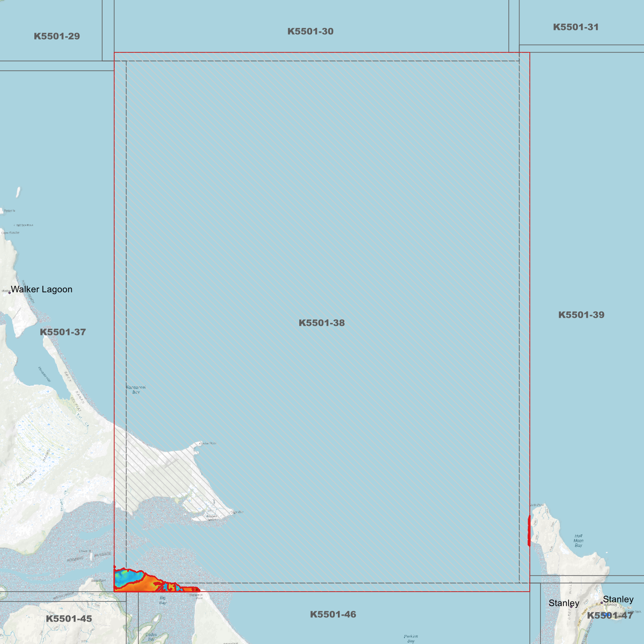Click the Robbins Passage label
644x644 pixels.
pyautogui.click(x=89, y=557)
